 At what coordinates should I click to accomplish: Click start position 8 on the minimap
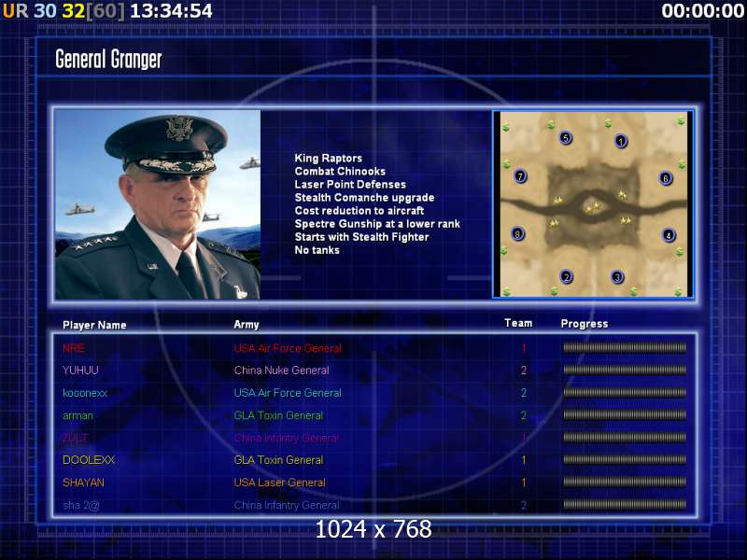tap(517, 233)
